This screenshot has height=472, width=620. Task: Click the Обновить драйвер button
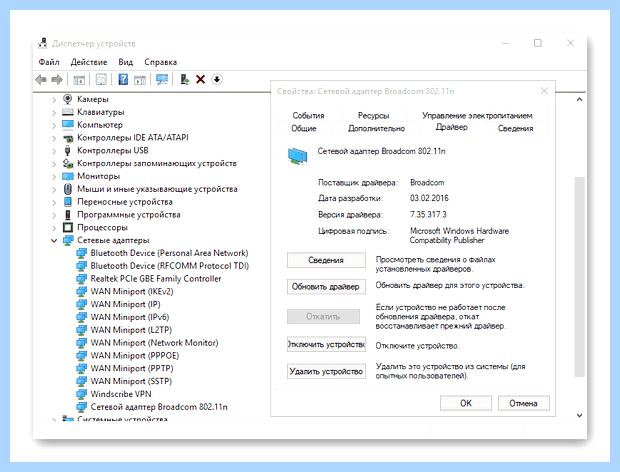tap(326, 287)
